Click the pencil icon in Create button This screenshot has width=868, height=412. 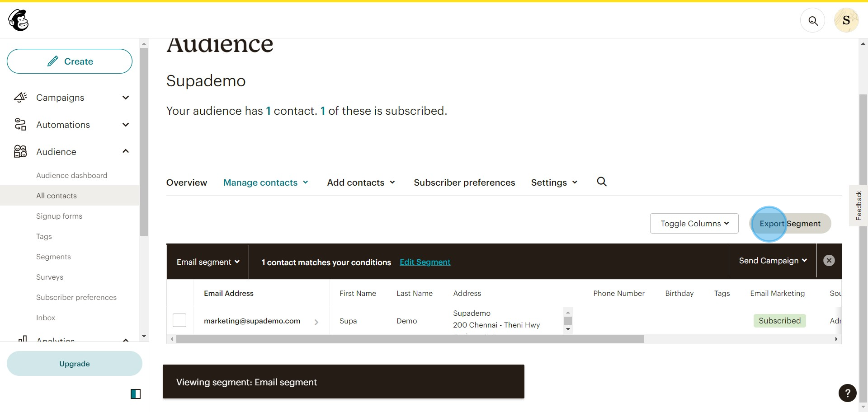pos(53,61)
